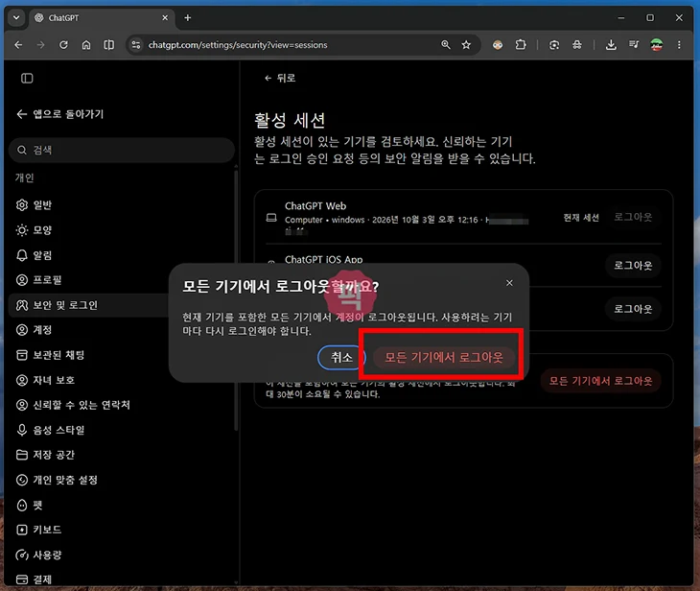The image size is (700, 591).
Task: Open the tab search dropdown arrow
Action: coord(16,18)
